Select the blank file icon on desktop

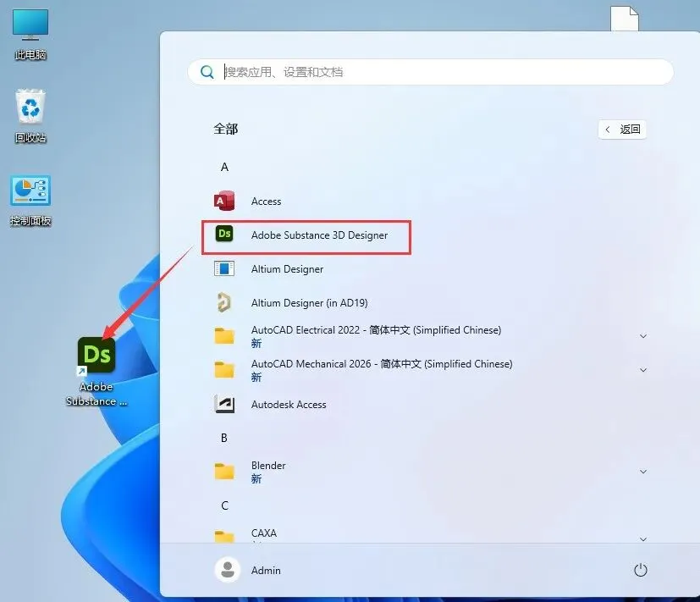point(625,19)
